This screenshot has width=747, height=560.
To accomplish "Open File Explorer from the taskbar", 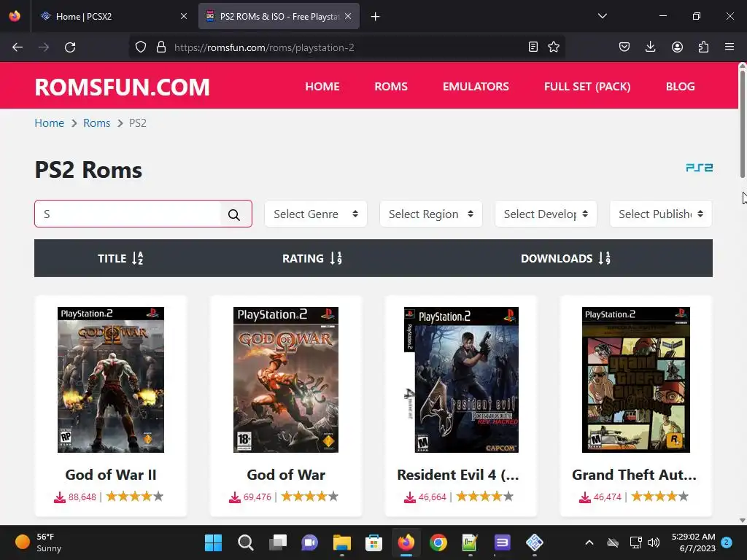I will pos(341,542).
